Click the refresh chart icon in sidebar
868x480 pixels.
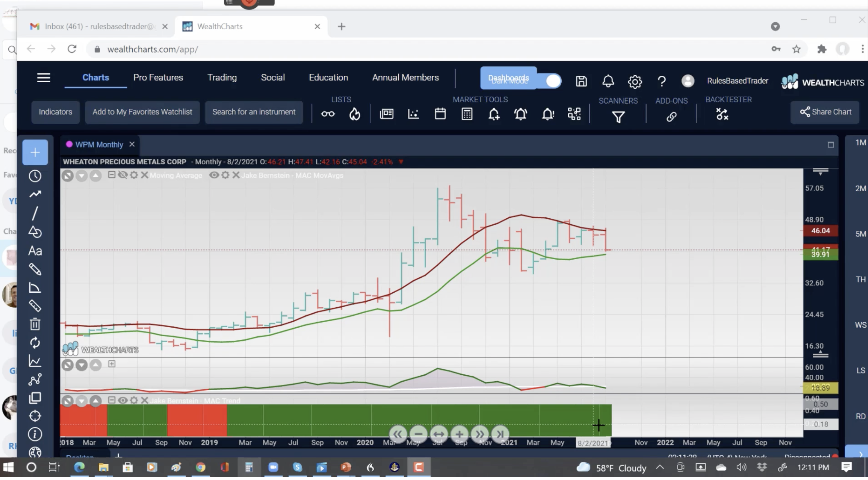point(35,343)
